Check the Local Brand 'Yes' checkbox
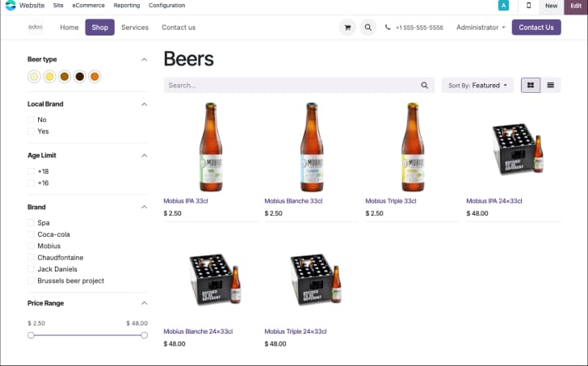588x366 pixels. coord(31,131)
